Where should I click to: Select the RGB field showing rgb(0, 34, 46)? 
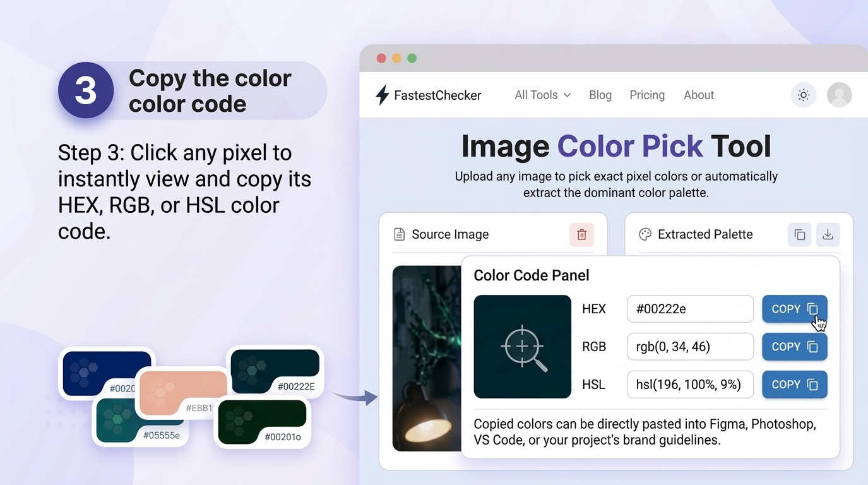point(690,347)
